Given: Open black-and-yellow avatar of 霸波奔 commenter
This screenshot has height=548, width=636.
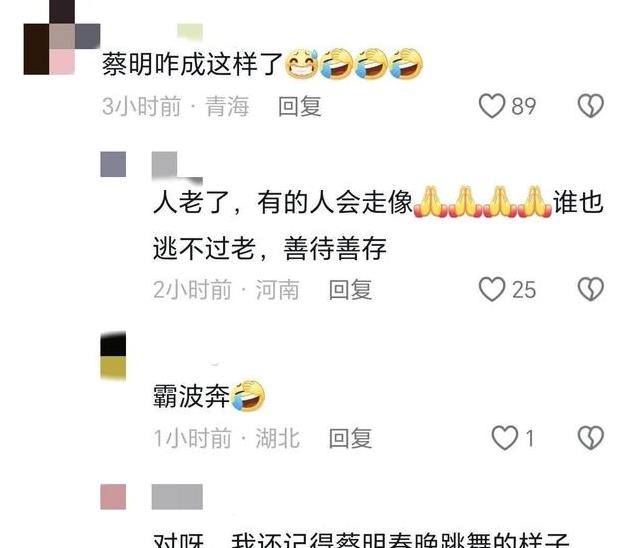Looking at the screenshot, I should (x=113, y=356).
